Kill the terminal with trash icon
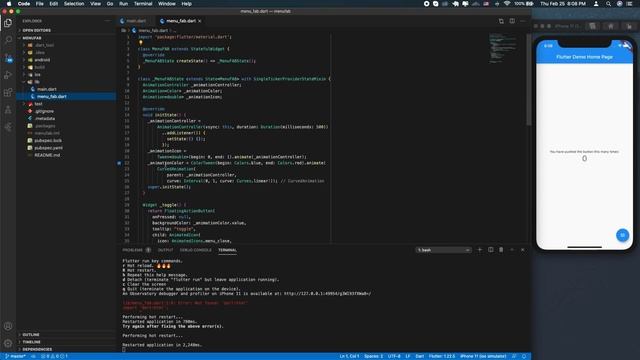 [501, 250]
